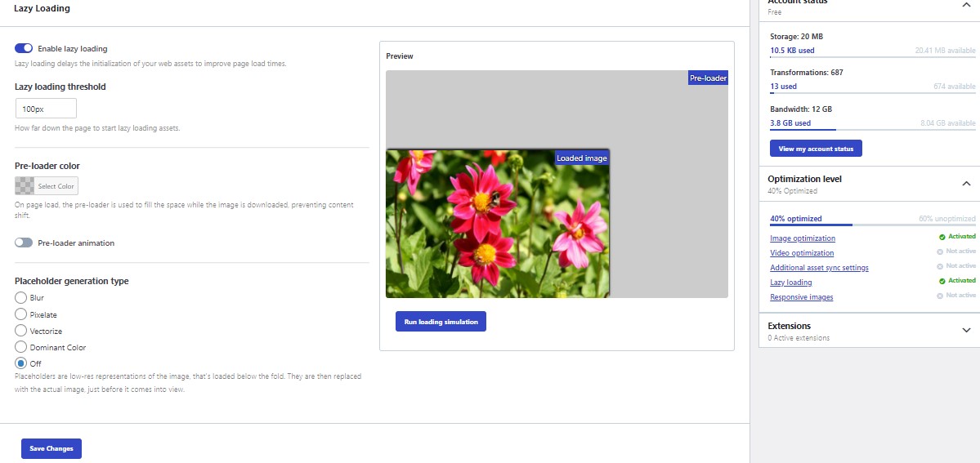
Task: Click the green Activated icon for Image optimization
Action: [942, 238]
